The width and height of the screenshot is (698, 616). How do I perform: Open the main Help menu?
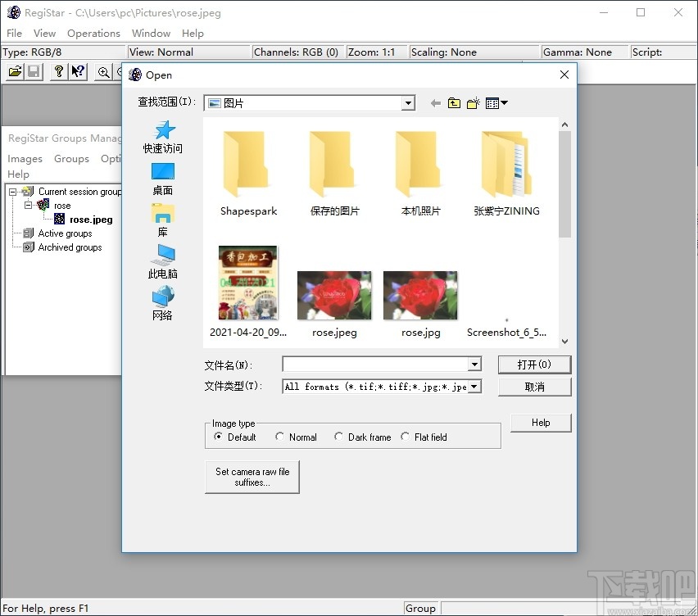click(193, 34)
